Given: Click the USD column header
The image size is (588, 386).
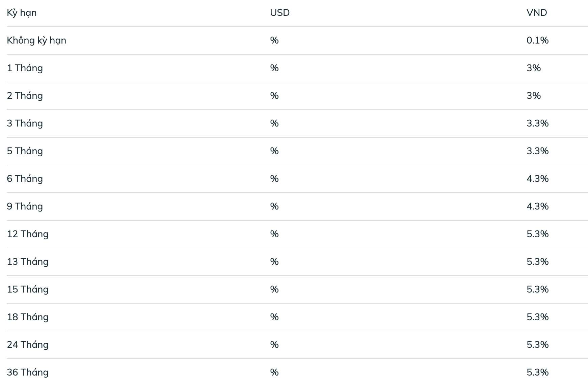Looking at the screenshot, I should click(x=280, y=13).
